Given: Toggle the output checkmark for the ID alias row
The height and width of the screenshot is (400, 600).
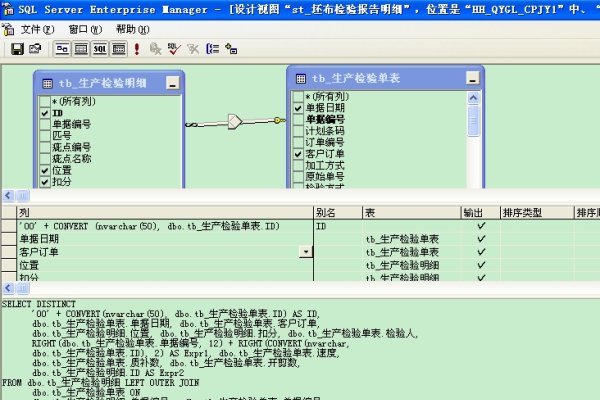Looking at the screenshot, I should click(481, 226).
